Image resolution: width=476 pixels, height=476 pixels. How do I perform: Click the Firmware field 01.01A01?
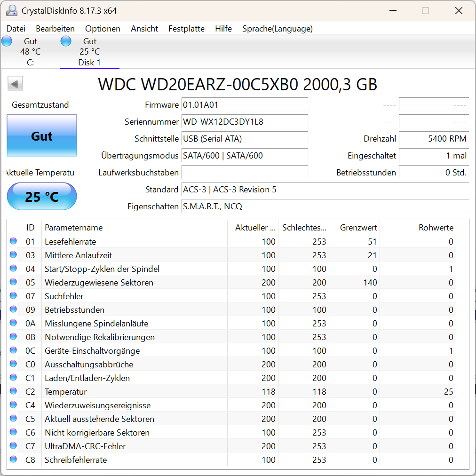(x=245, y=105)
